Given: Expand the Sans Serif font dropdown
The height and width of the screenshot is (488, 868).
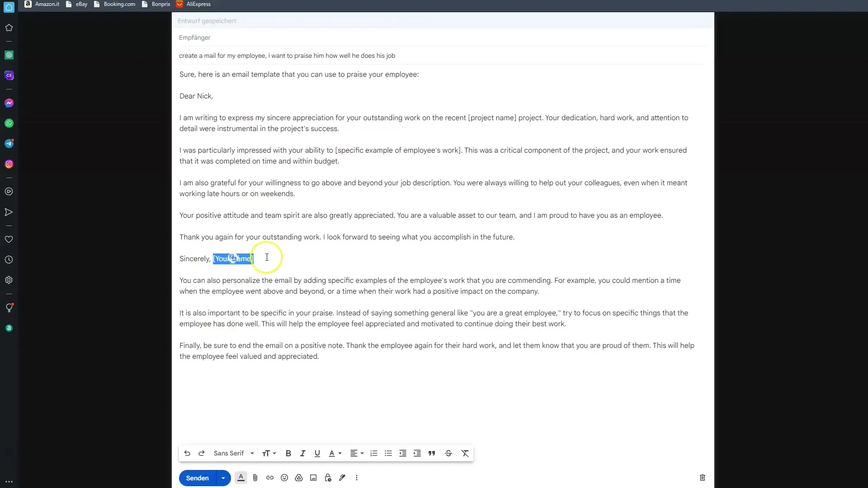Looking at the screenshot, I should click(251, 454).
